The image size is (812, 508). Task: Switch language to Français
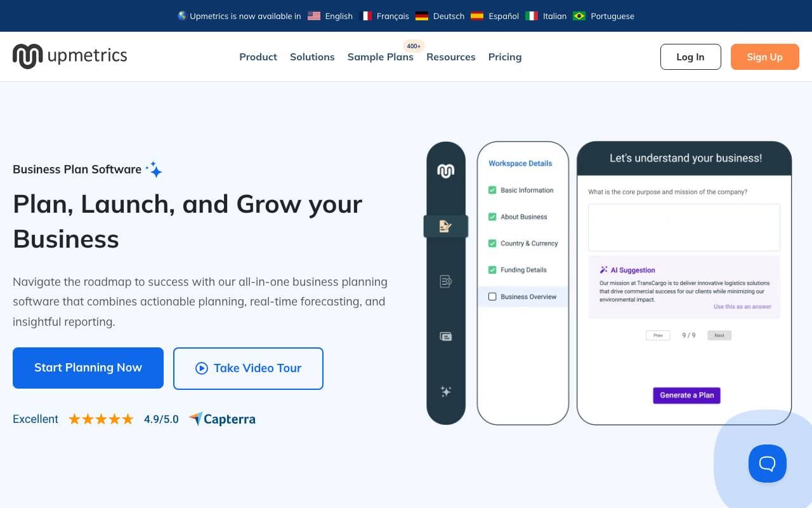393,16
